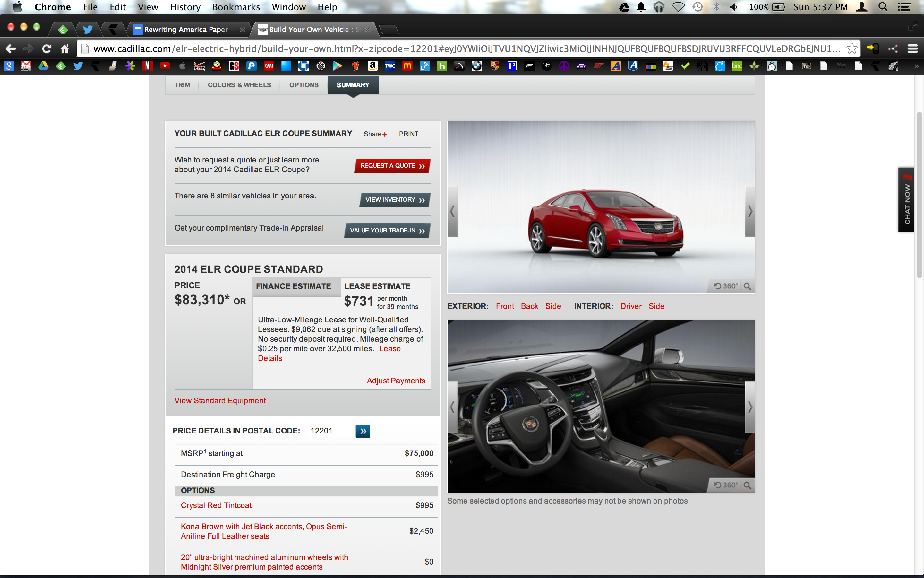Show the interior Driver view
This screenshot has width=924, height=578.
(x=631, y=306)
